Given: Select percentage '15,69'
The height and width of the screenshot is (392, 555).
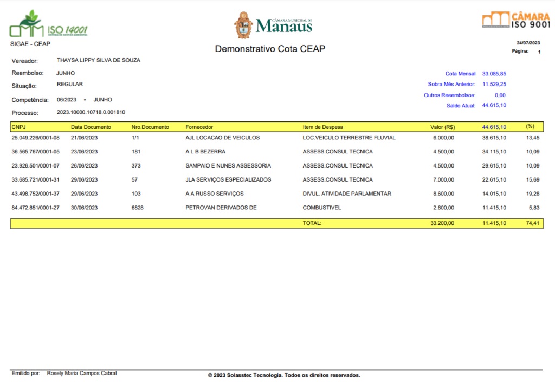Looking at the screenshot, I should 533,180.
